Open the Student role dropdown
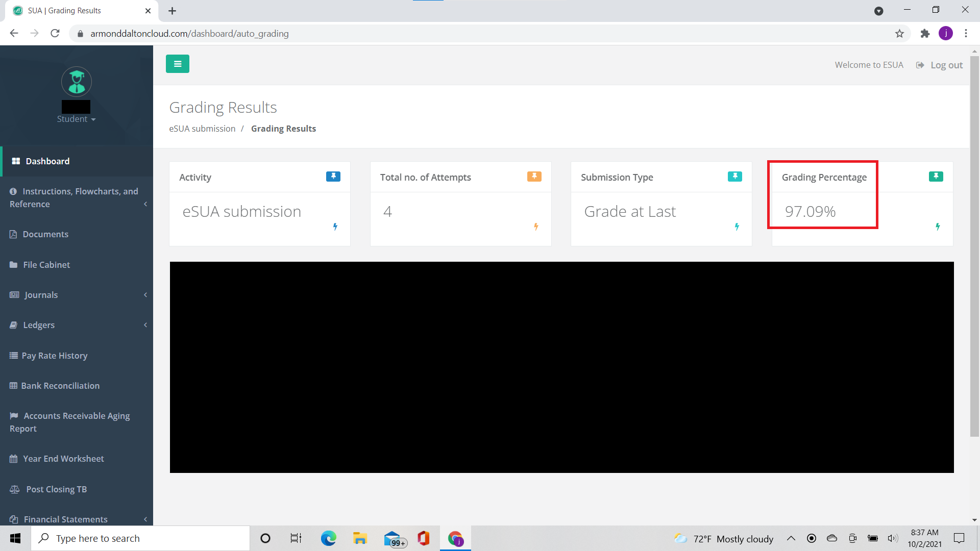980x551 pixels. pos(76,119)
